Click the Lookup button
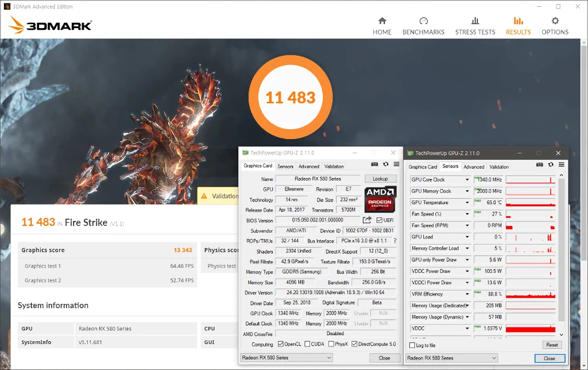The image size is (588, 370). (380, 179)
